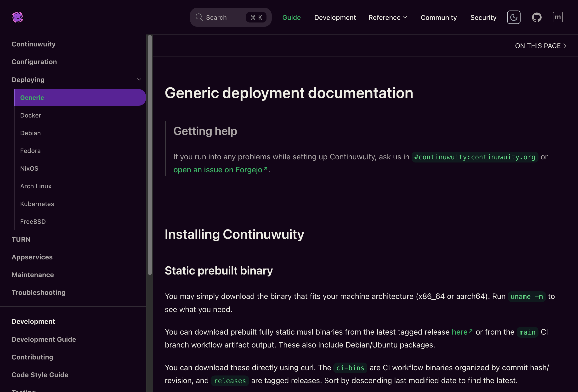Click the sidebar vertical scrollbar thumb
The width and height of the screenshot is (578, 392).
[x=150, y=154]
